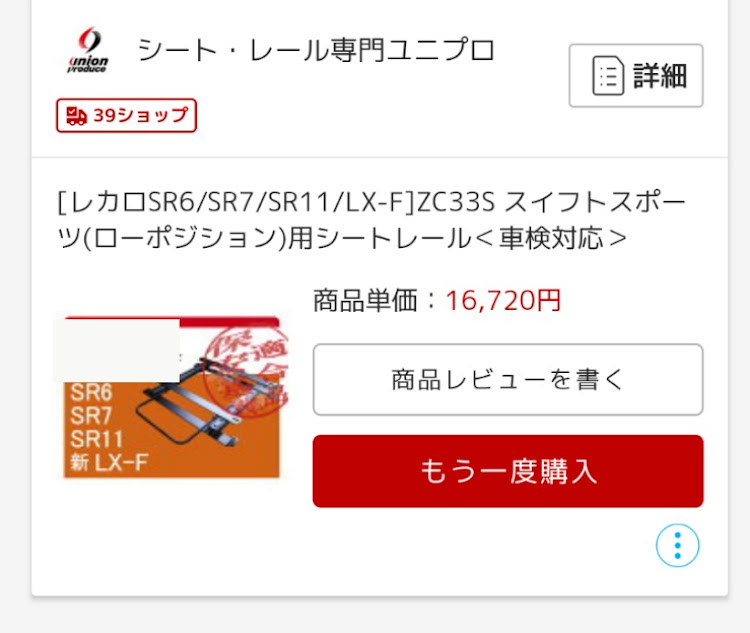Viewport: 750px width, 633px height.
Task: Click the delivery truck icon in the 39ショップ badge
Action: click(77, 116)
